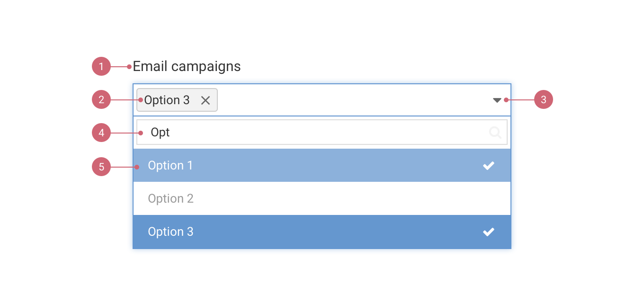Screen dimensions: 644x303
Task: Click annotation badge number 4
Action: [101, 133]
